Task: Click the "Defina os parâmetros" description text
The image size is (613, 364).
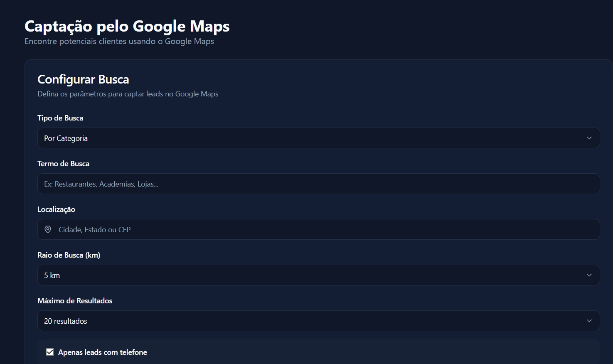Action: point(128,94)
